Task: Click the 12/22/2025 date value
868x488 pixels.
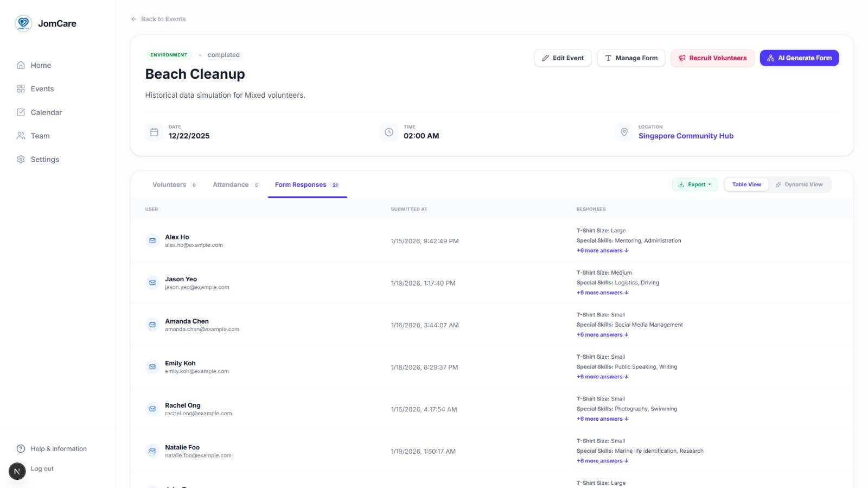Action: [x=189, y=136]
